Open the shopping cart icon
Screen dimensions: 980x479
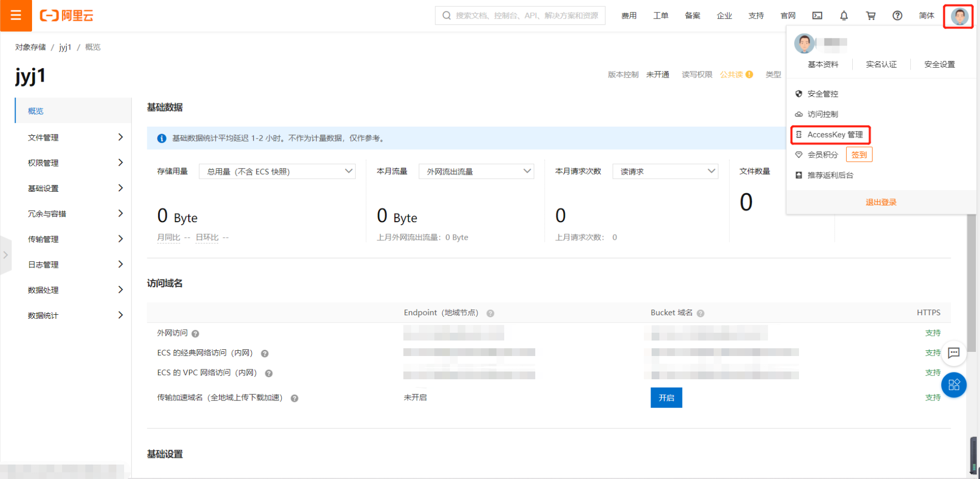coord(871,16)
